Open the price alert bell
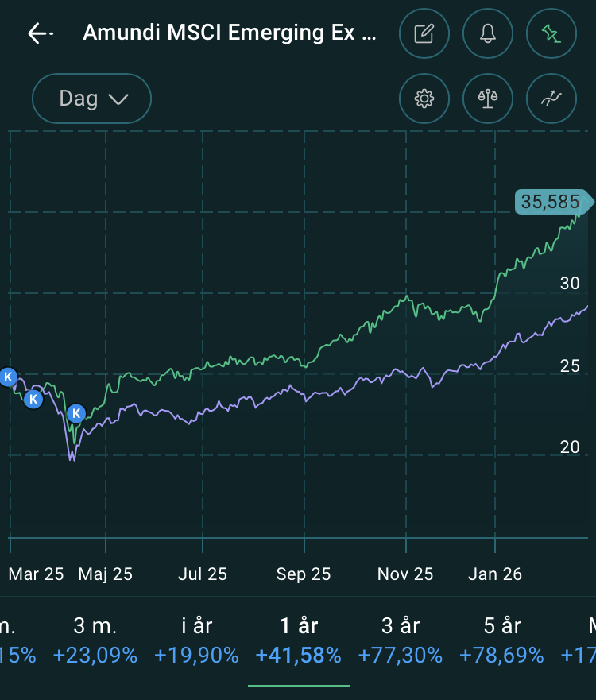Screen dimensions: 596x700 pos(488,33)
